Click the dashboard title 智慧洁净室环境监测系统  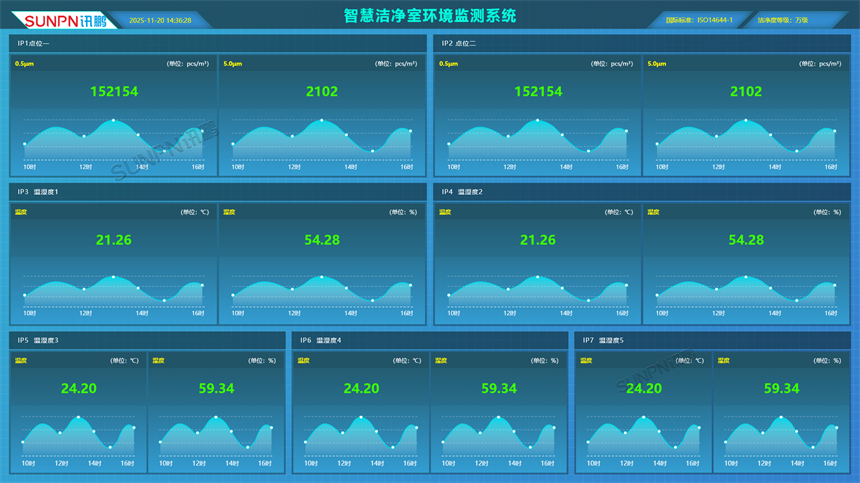[430, 15]
